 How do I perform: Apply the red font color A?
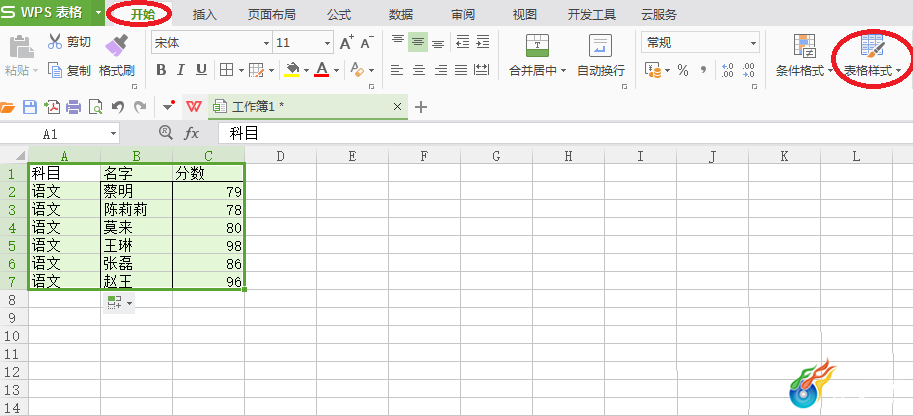[x=321, y=70]
